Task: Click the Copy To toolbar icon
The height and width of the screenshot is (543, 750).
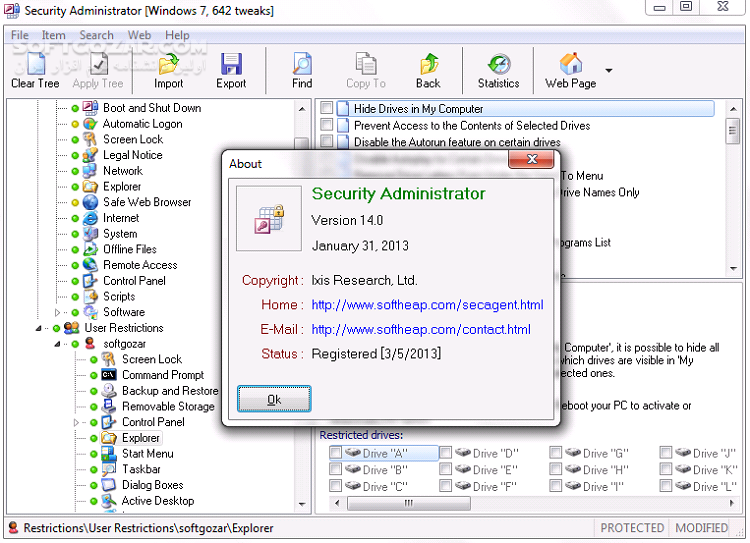Action: click(x=366, y=64)
